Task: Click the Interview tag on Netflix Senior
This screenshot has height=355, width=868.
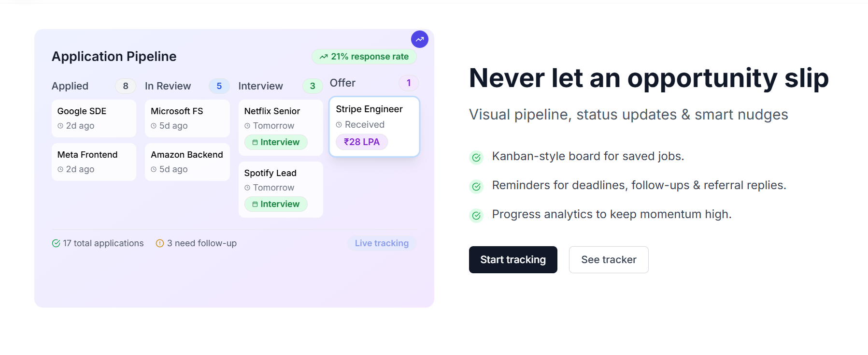Action: [276, 142]
